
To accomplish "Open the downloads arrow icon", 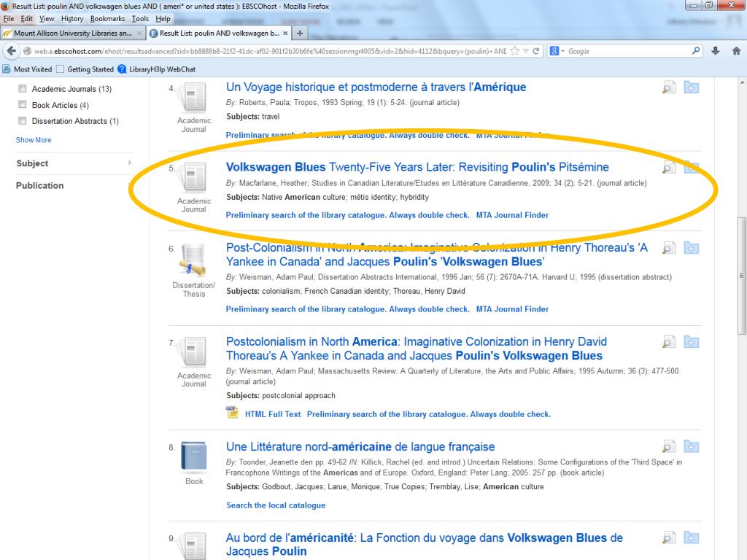I will 715,51.
